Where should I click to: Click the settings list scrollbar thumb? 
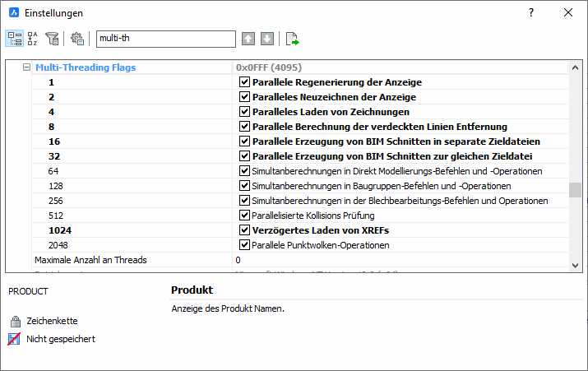(575, 190)
